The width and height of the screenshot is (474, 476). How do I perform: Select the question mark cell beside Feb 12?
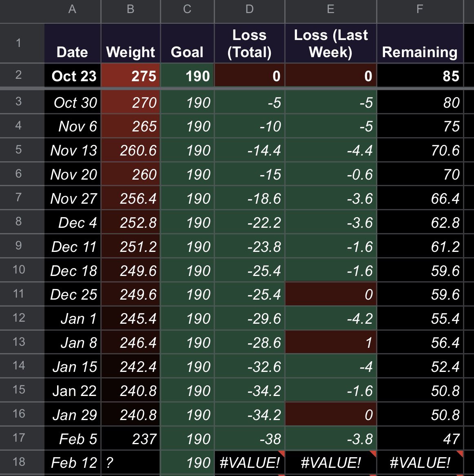click(130, 462)
